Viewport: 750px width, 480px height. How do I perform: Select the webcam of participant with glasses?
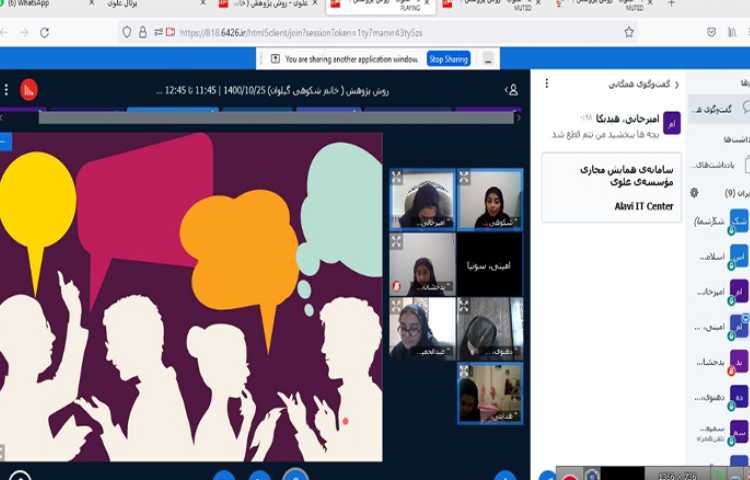[422, 328]
